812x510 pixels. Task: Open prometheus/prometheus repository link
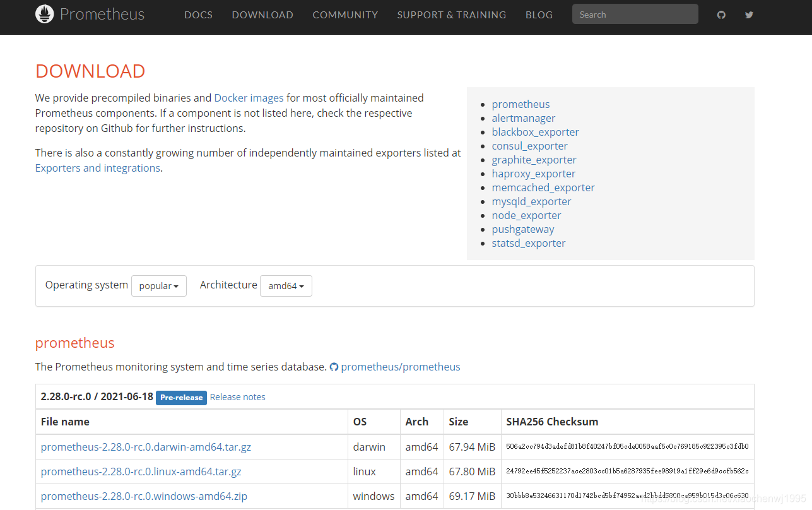[x=401, y=367]
